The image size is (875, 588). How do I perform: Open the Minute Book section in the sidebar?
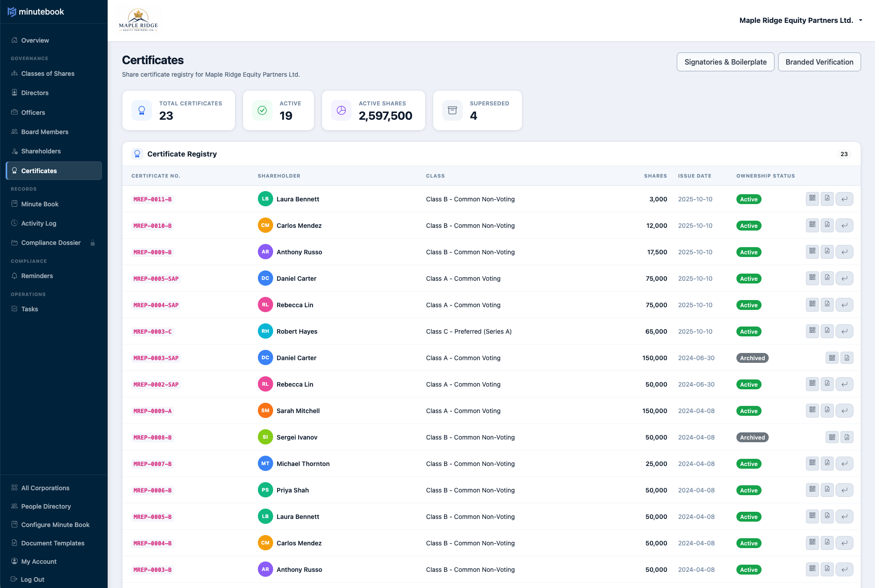(40, 204)
